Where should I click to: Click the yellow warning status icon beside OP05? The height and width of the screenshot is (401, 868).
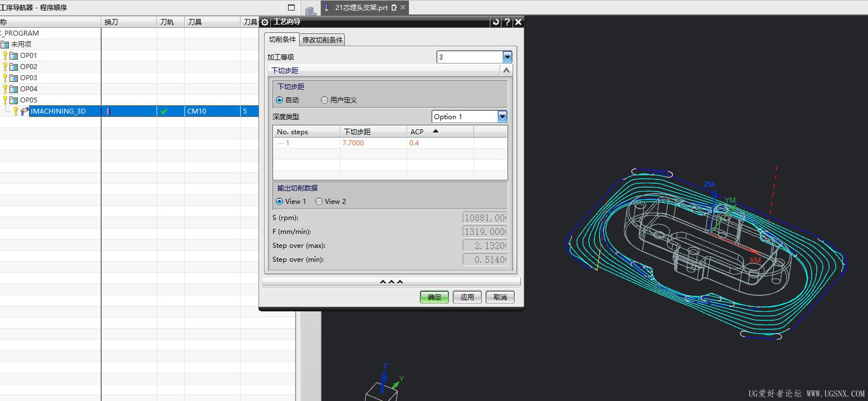(6, 100)
